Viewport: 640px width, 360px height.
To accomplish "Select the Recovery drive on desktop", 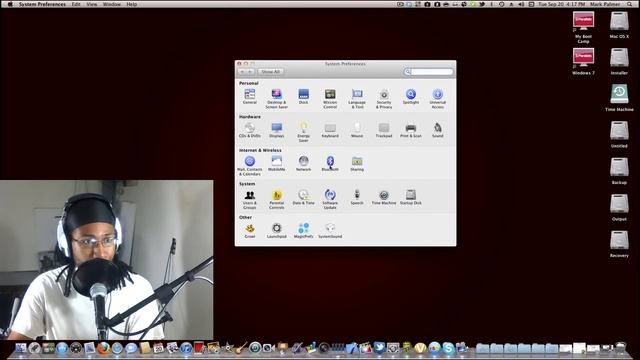I will point(619,244).
